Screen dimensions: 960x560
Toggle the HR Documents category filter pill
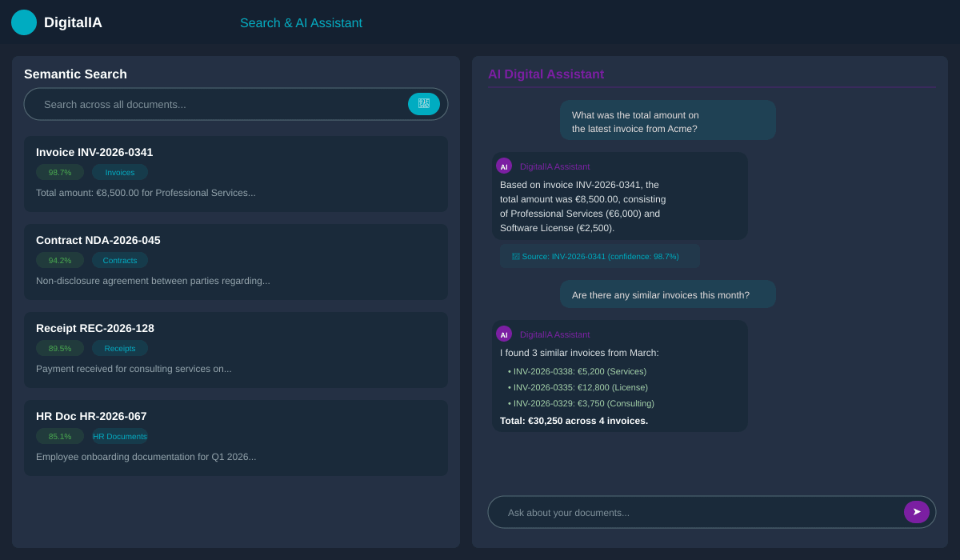click(x=119, y=436)
